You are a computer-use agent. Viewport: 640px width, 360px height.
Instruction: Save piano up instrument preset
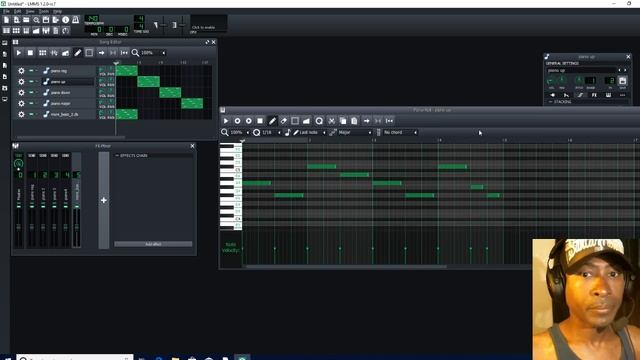tap(622, 81)
